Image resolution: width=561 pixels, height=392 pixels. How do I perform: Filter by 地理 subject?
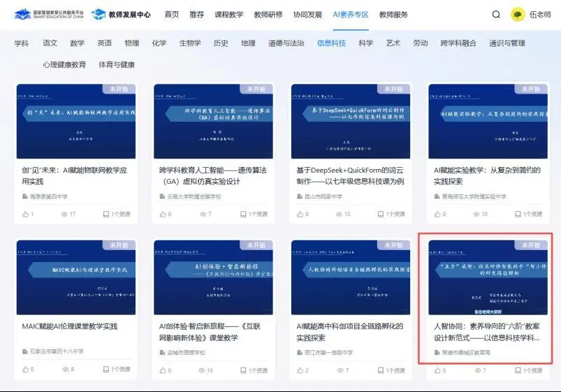(x=248, y=43)
